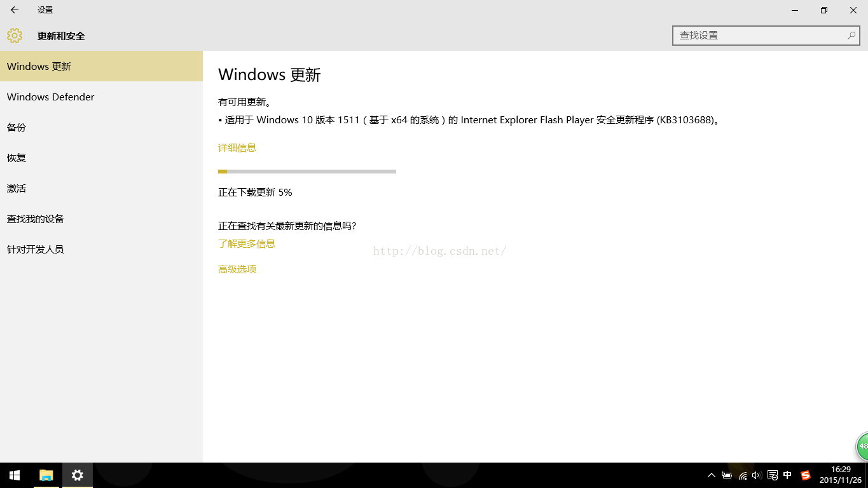Open the 恢复 sidebar section
The height and width of the screenshot is (488, 868).
coord(101,158)
